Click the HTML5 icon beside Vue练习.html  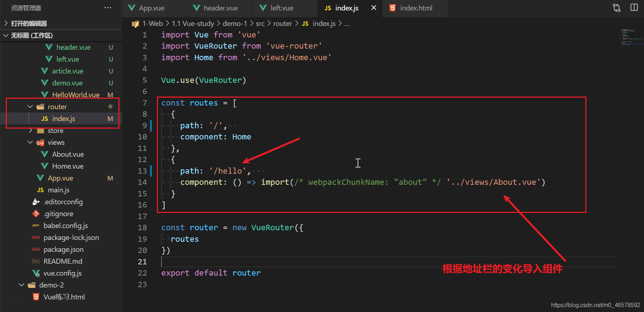point(36,297)
